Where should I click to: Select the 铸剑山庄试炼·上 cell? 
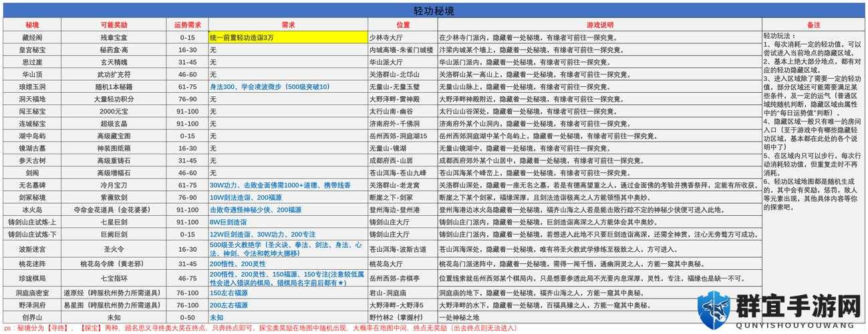click(33, 222)
